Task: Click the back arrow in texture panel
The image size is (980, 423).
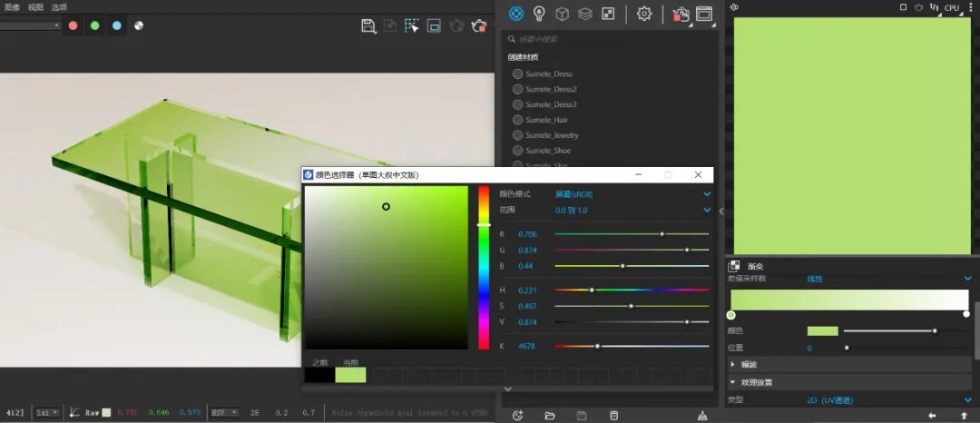Action: point(932,416)
